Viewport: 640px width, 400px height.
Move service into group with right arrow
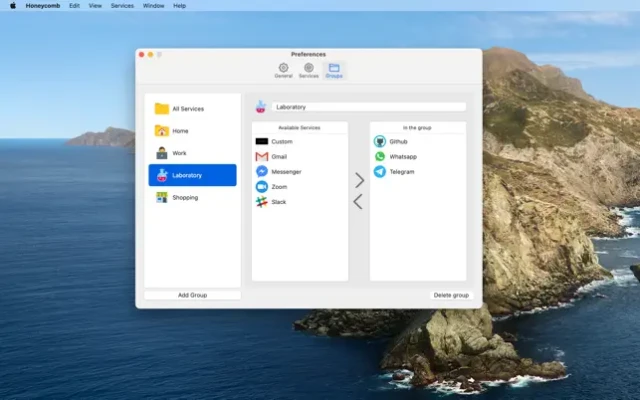tap(359, 181)
